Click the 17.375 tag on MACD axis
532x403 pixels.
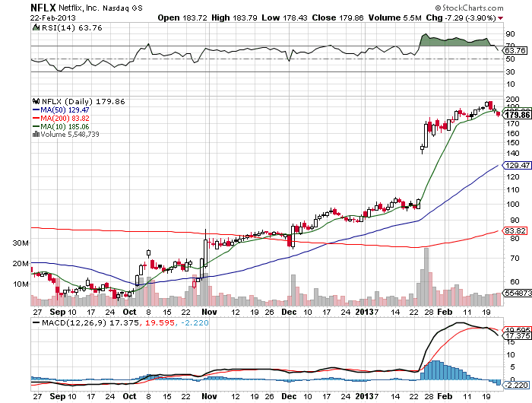pyautogui.click(x=518, y=336)
